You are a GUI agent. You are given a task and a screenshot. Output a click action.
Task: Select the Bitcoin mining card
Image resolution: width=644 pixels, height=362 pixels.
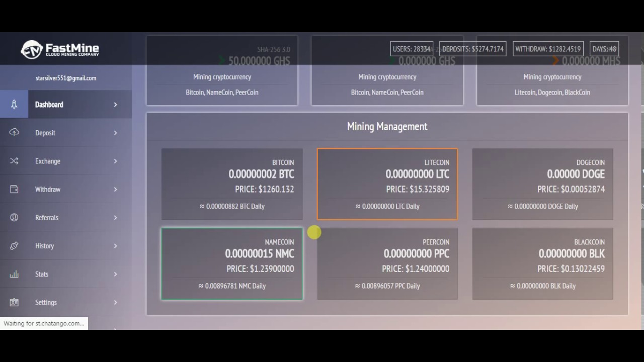pyautogui.click(x=232, y=184)
